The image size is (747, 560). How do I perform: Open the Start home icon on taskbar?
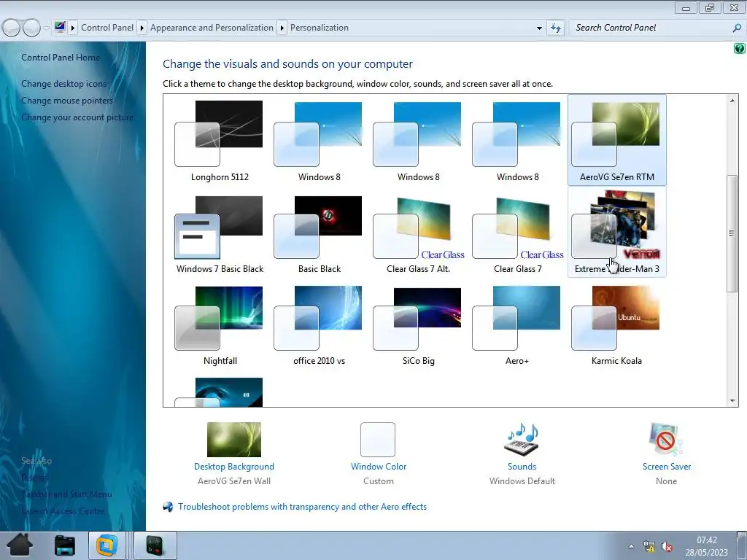click(20, 545)
